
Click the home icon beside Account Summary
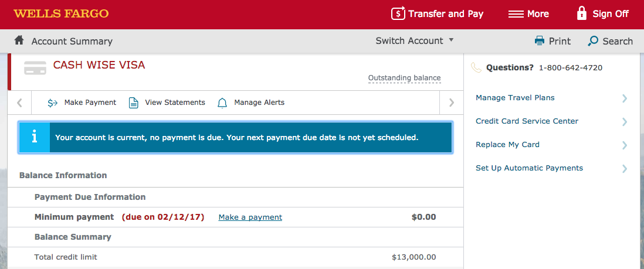point(19,40)
